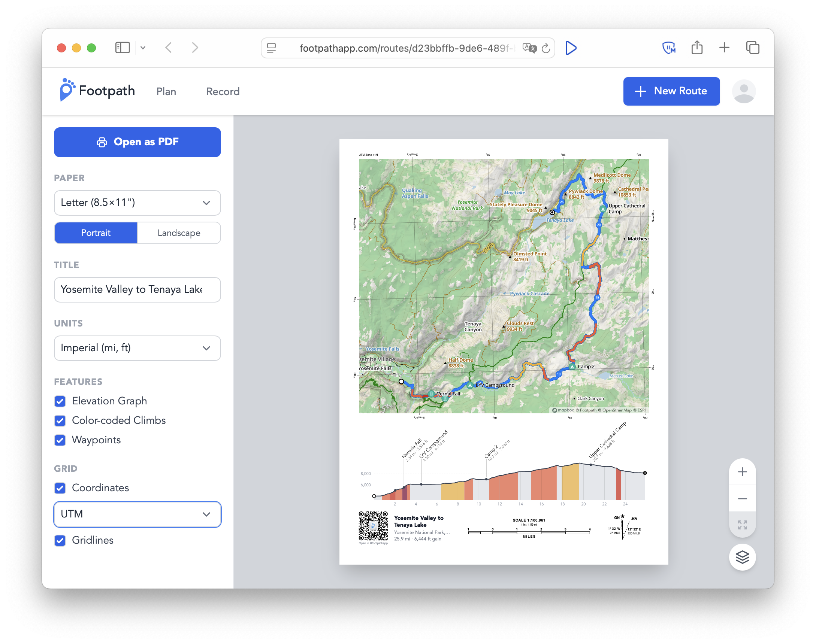Disable the Elevation Graph feature

coord(60,401)
